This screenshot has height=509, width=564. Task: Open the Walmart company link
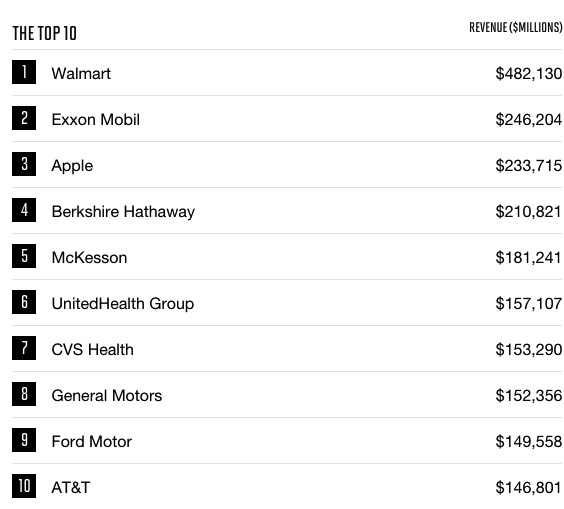(x=81, y=73)
